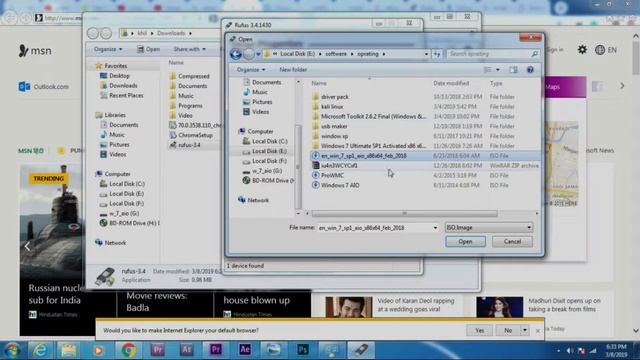Open the Windows Start menu
This screenshot has width=640, height=360.
tap(12, 350)
